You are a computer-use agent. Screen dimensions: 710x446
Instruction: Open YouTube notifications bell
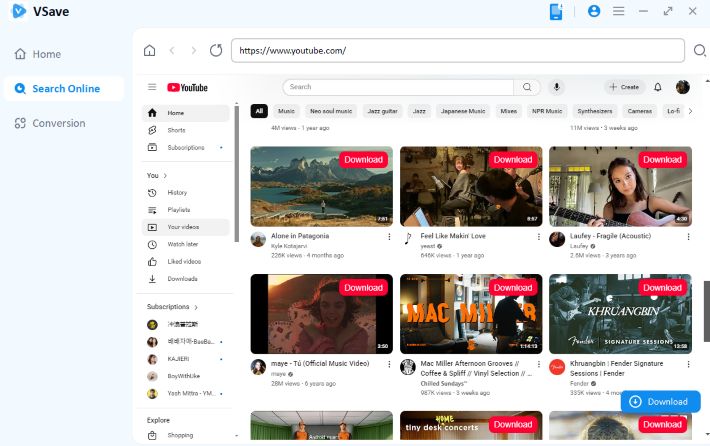tap(658, 87)
